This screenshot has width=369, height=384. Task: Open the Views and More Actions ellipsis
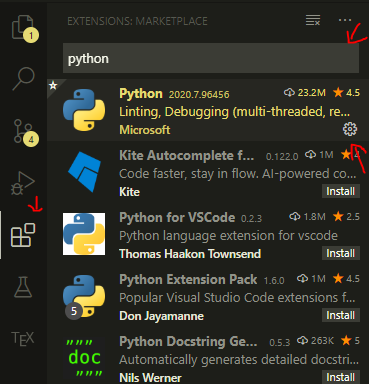pos(345,20)
